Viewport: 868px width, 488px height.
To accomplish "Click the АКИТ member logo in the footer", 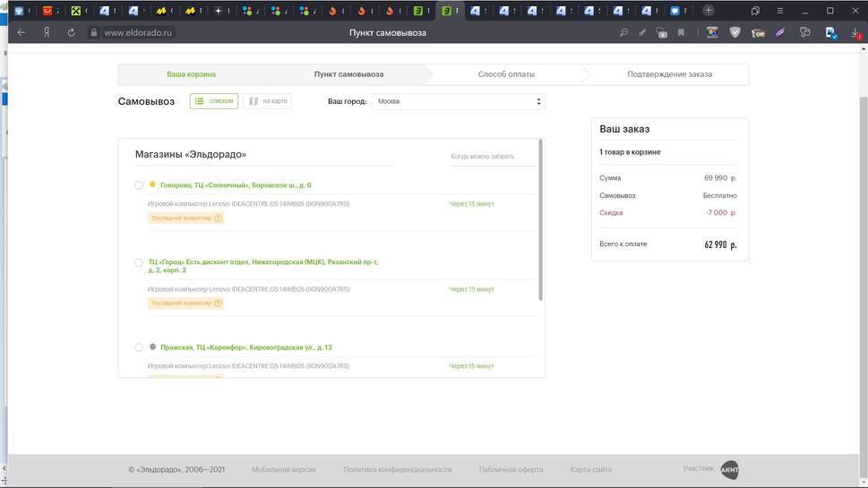I will pyautogui.click(x=729, y=469).
